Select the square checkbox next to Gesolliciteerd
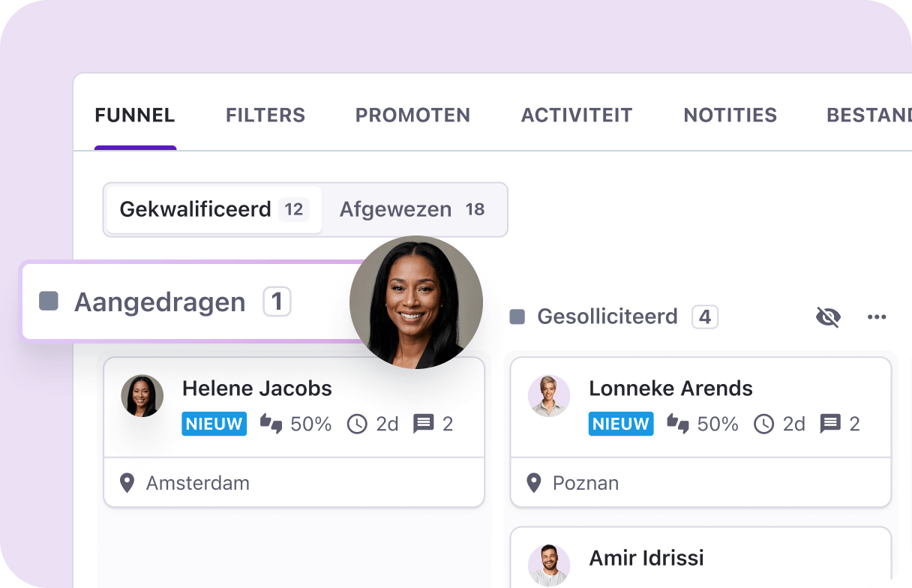This screenshot has width=912, height=588. click(x=516, y=316)
